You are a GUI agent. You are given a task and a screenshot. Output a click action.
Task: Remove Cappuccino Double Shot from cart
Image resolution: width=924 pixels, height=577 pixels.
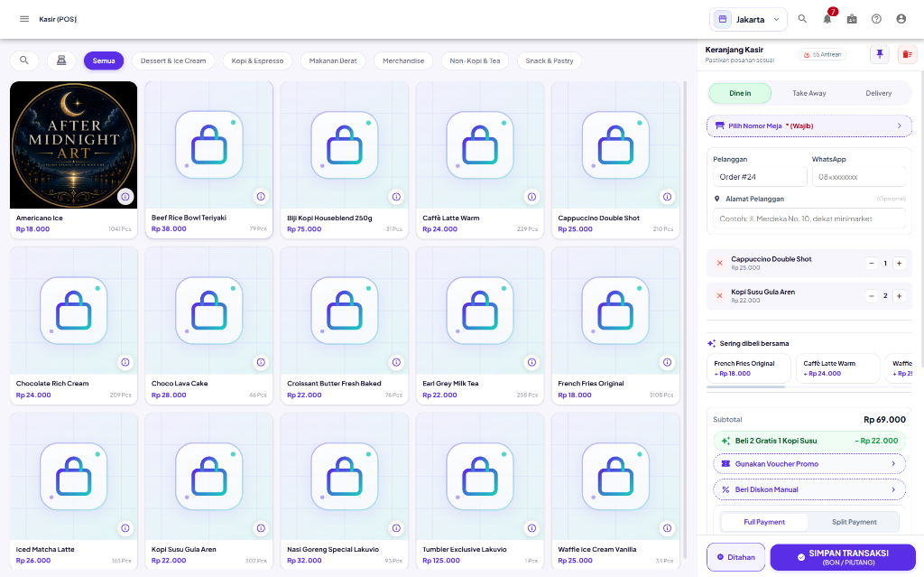[x=719, y=263]
